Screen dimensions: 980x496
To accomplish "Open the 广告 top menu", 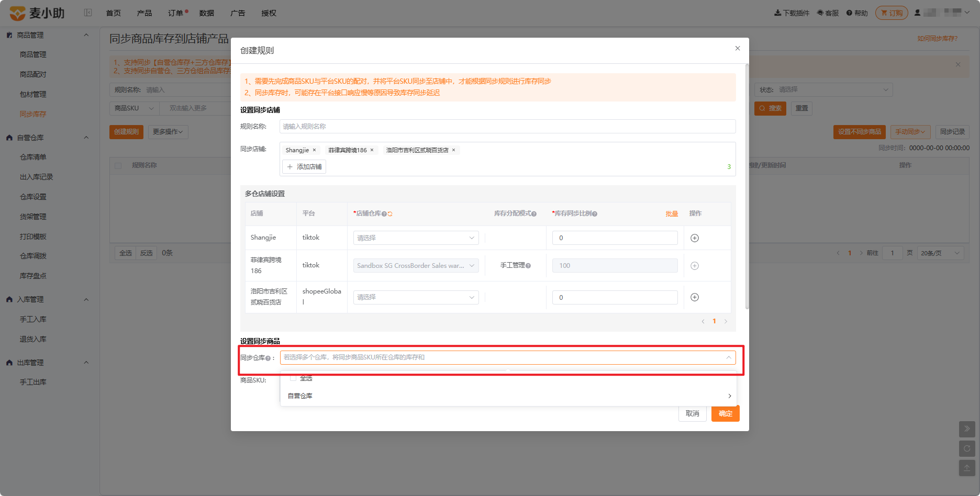I will point(238,13).
